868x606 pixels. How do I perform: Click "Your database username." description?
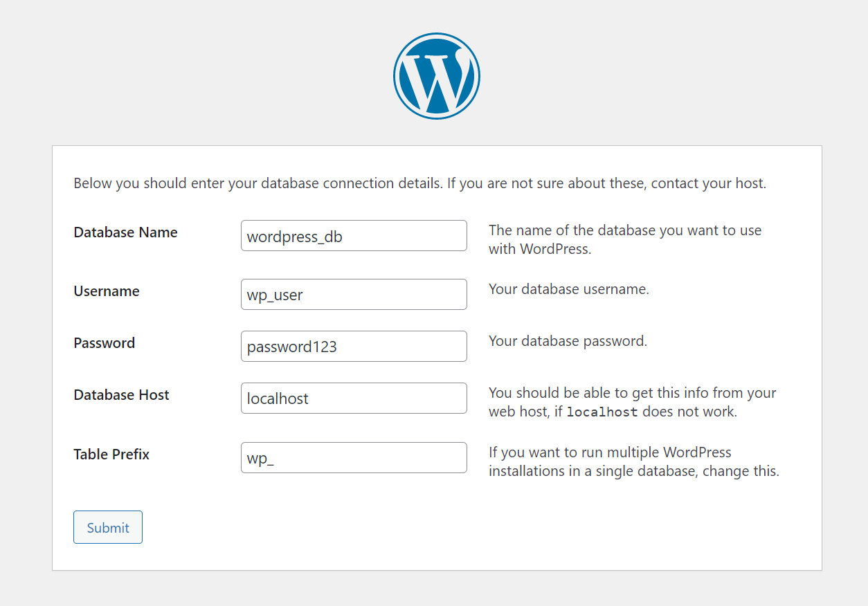(x=569, y=289)
